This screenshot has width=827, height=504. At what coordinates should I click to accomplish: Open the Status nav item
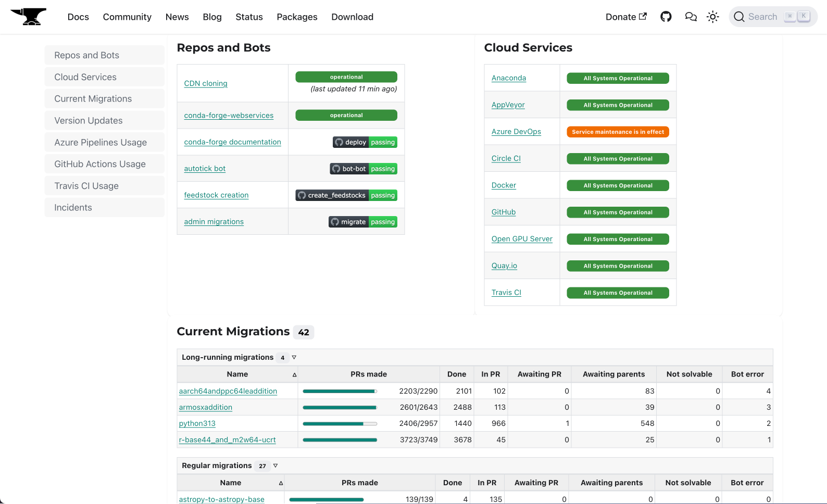pos(249,17)
